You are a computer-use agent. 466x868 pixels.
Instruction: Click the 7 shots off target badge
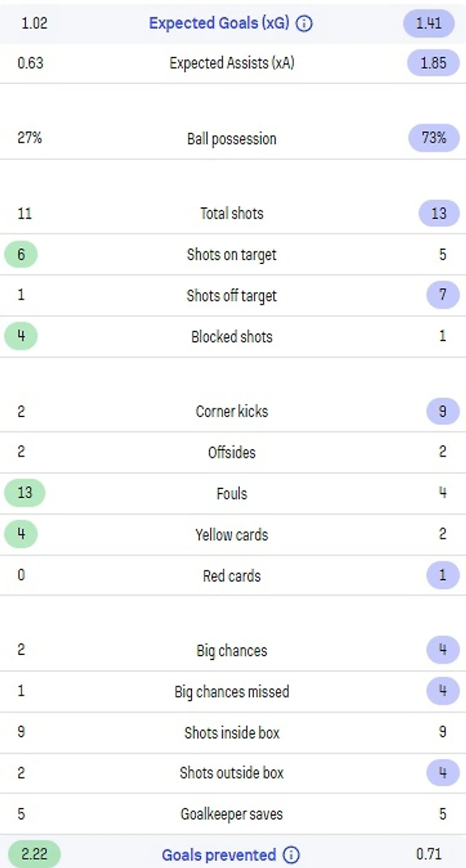(x=442, y=295)
